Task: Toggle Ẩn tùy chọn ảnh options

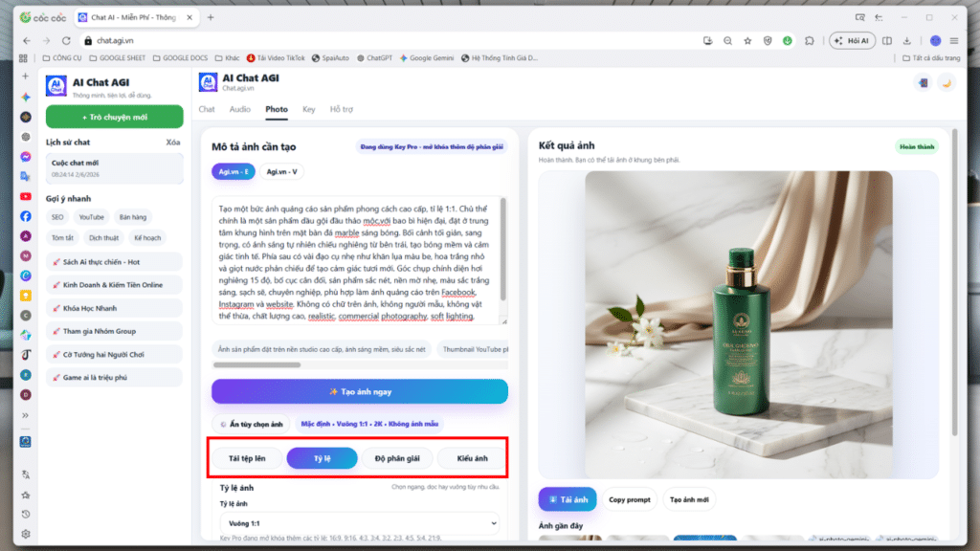Action: click(251, 424)
